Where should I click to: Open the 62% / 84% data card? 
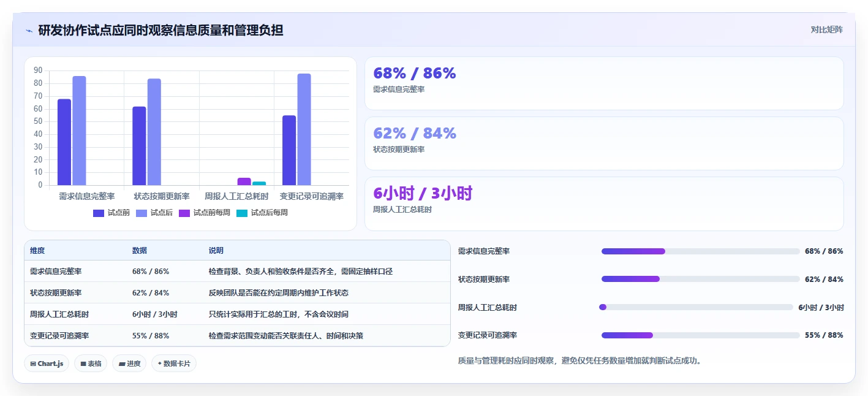604,143
